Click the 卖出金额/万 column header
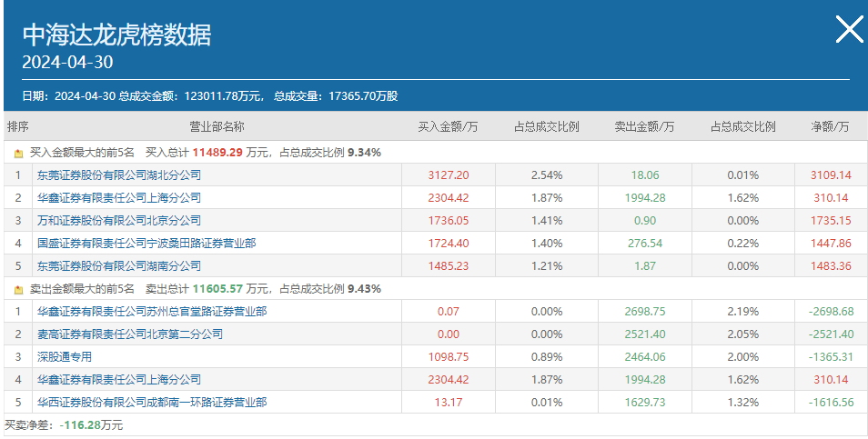868x439 pixels. [644, 126]
